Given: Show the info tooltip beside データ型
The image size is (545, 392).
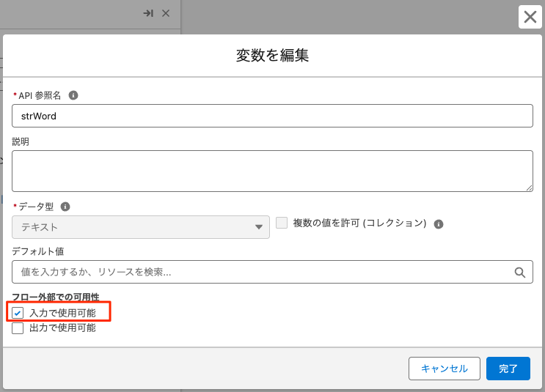Looking at the screenshot, I should tap(65, 207).
